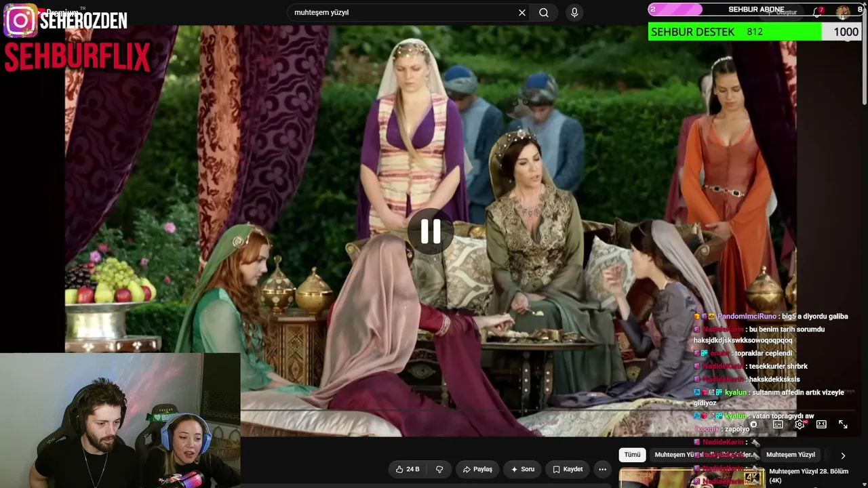The image size is (868, 488).
Task: Click the 'SEHBUR DESTEK' goal bar
Action: pos(754,32)
